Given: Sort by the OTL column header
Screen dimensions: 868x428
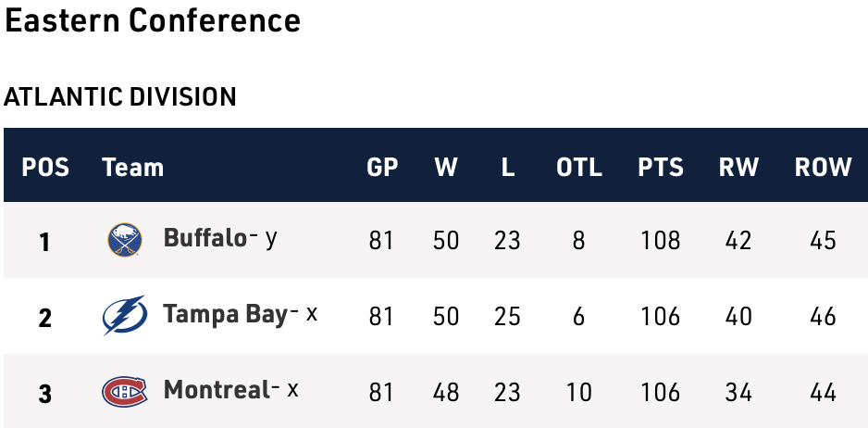Looking at the screenshot, I should point(579,168).
